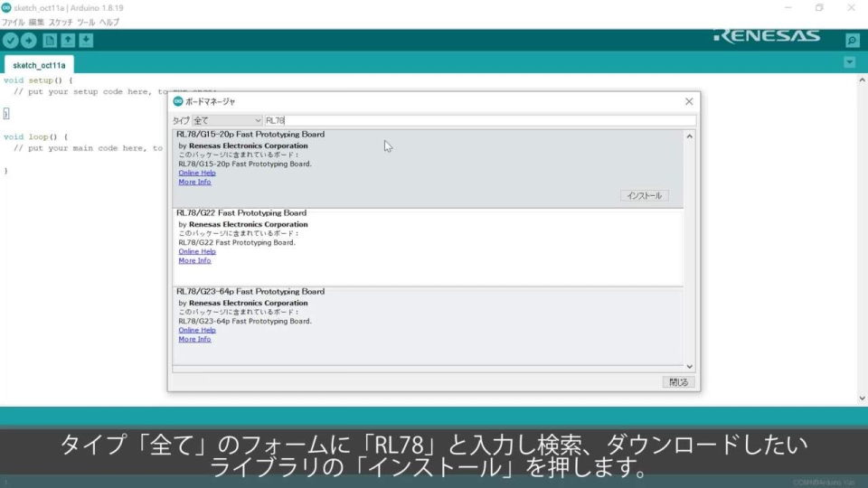Click board list scrollbar down arrow
Screen dimensions: 868x488
click(690, 366)
